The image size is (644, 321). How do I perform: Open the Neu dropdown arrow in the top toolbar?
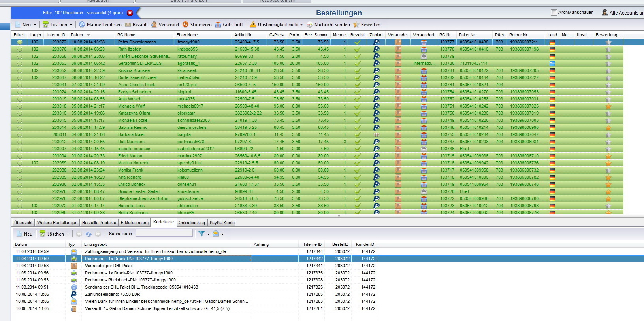tap(34, 25)
